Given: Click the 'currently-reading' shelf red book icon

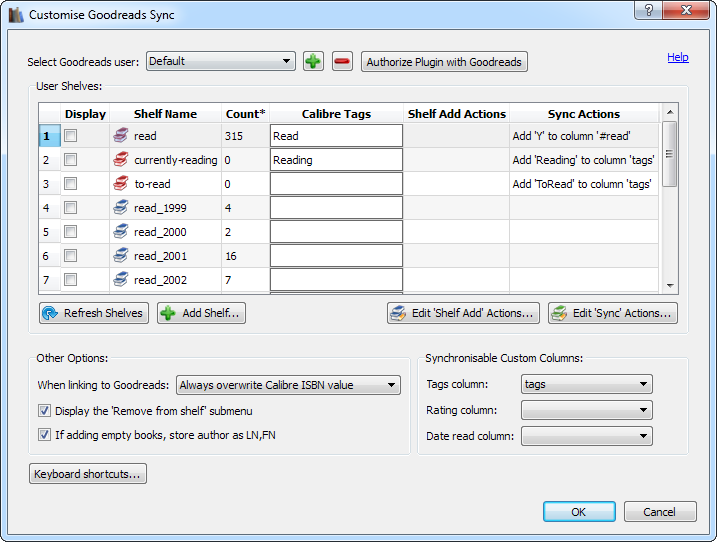Looking at the screenshot, I should [121, 160].
